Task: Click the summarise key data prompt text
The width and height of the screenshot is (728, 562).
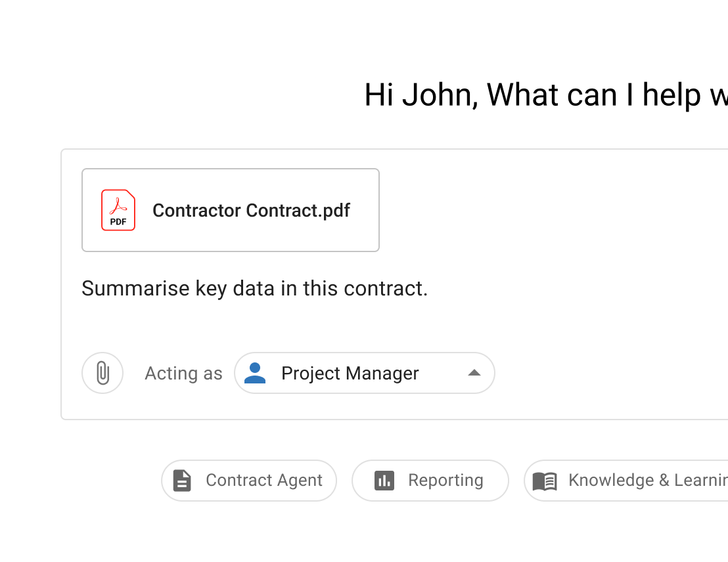Action: [x=254, y=288]
